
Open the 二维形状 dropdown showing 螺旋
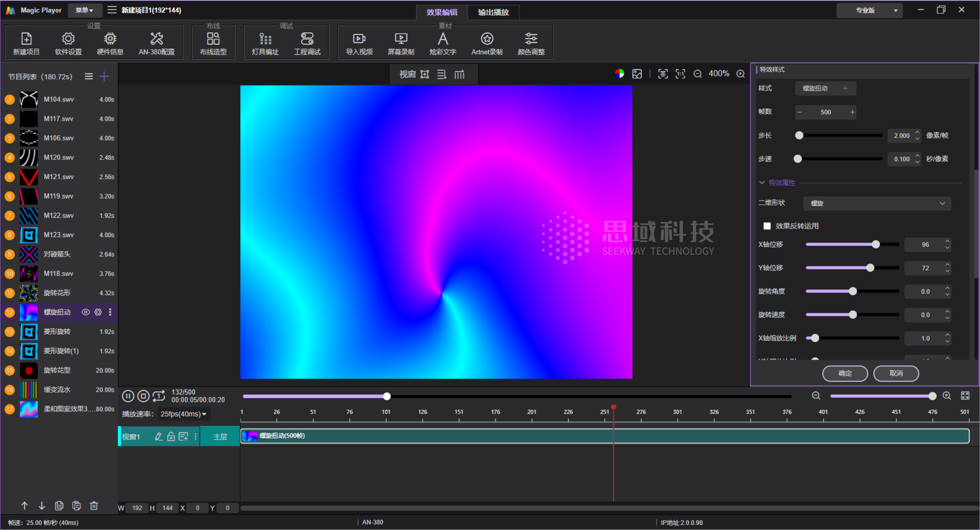pyautogui.click(x=876, y=203)
